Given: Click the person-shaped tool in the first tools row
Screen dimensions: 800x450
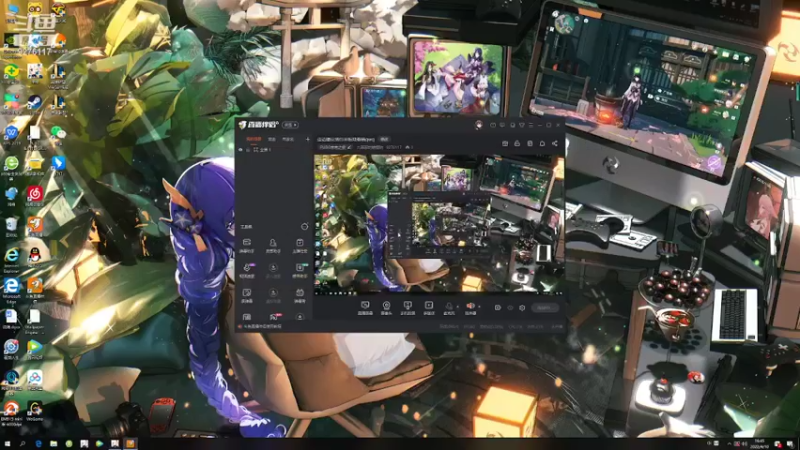Looking at the screenshot, I should (x=273, y=245).
